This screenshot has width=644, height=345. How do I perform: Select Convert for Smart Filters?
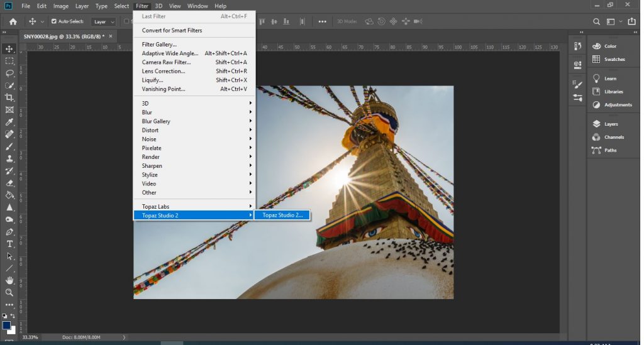[x=194, y=30]
